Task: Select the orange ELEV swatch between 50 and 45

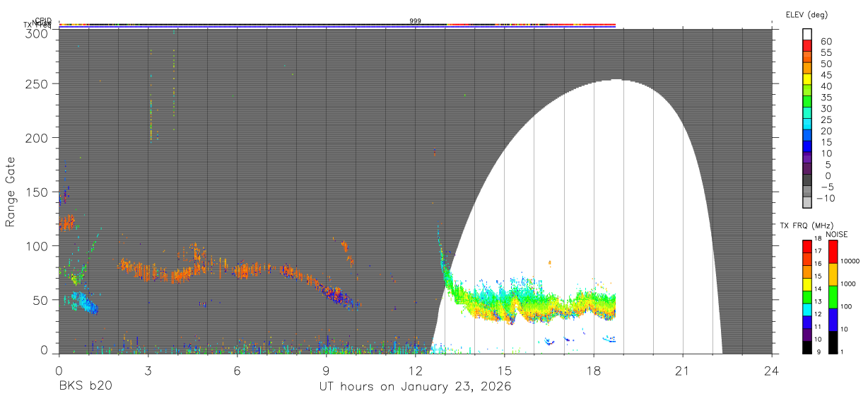Action: click(807, 69)
